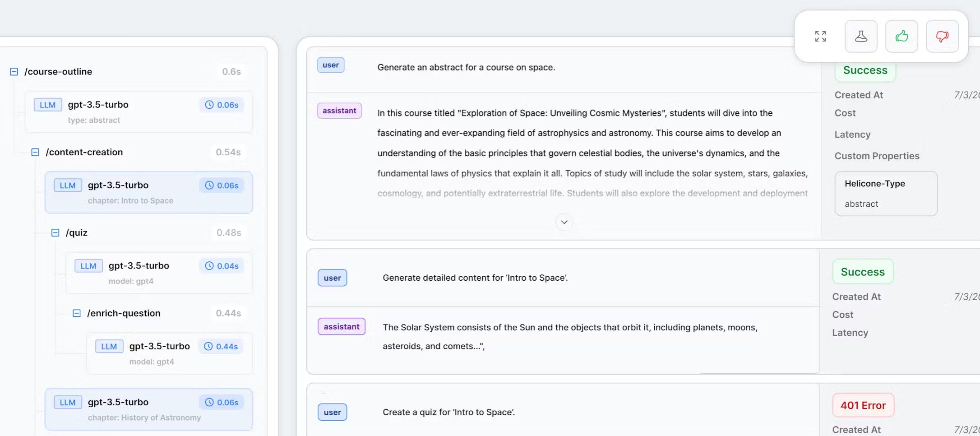Click the assistant role tag on Solar System reply

tap(342, 326)
